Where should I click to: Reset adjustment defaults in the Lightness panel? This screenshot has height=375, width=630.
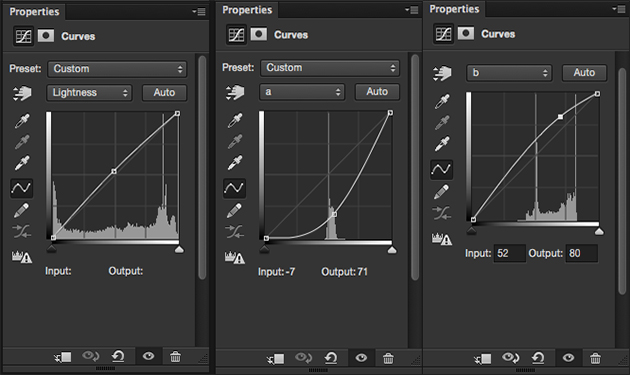(118, 356)
